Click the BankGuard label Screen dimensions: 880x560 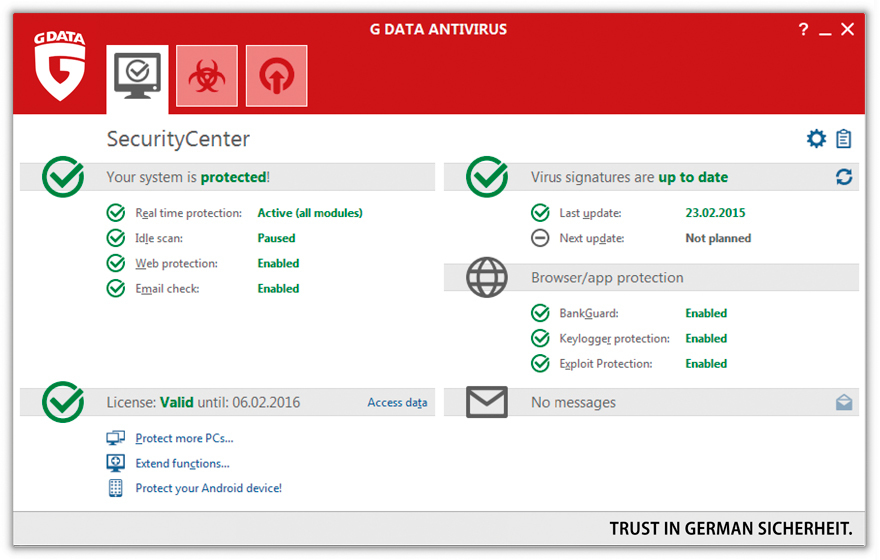pyautogui.click(x=589, y=314)
